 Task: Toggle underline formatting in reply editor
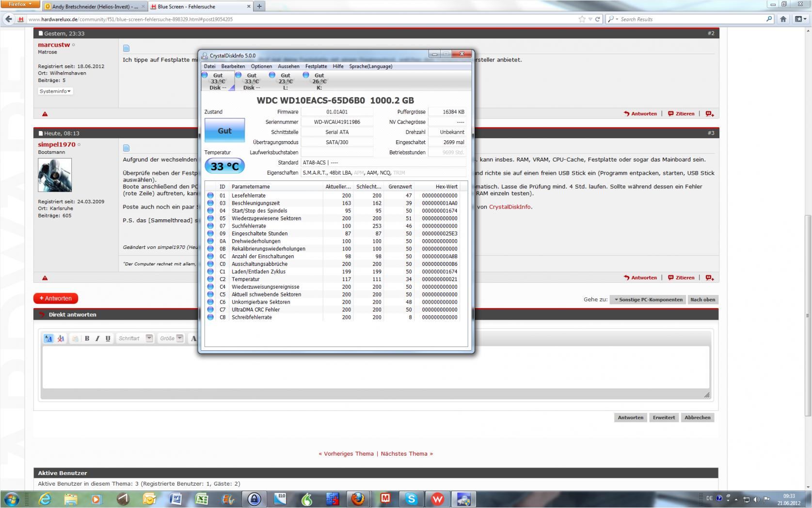click(x=108, y=338)
